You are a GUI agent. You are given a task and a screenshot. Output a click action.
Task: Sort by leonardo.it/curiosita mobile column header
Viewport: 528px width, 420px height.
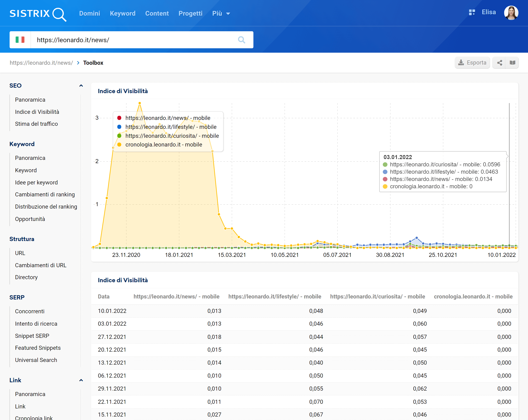(x=377, y=297)
